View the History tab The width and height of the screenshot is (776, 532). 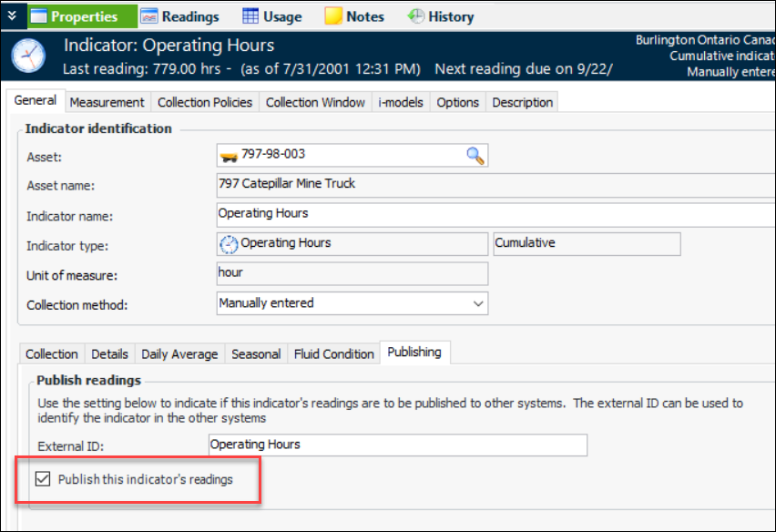coord(441,16)
